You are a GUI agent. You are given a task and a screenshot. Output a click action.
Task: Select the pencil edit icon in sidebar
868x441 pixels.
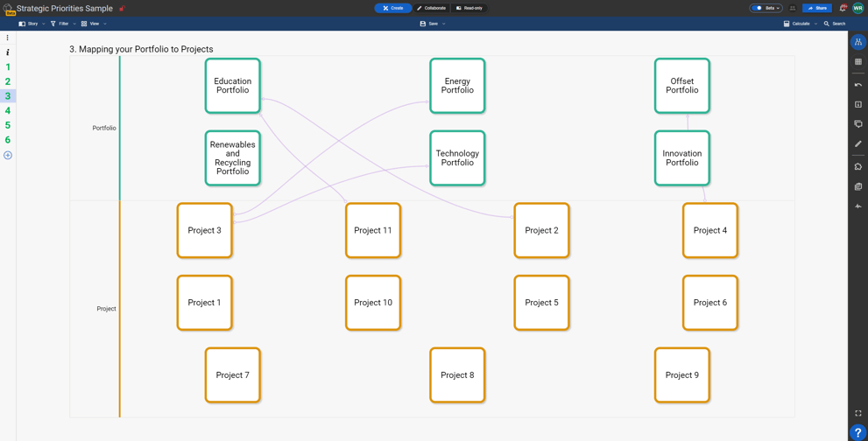pyautogui.click(x=858, y=144)
